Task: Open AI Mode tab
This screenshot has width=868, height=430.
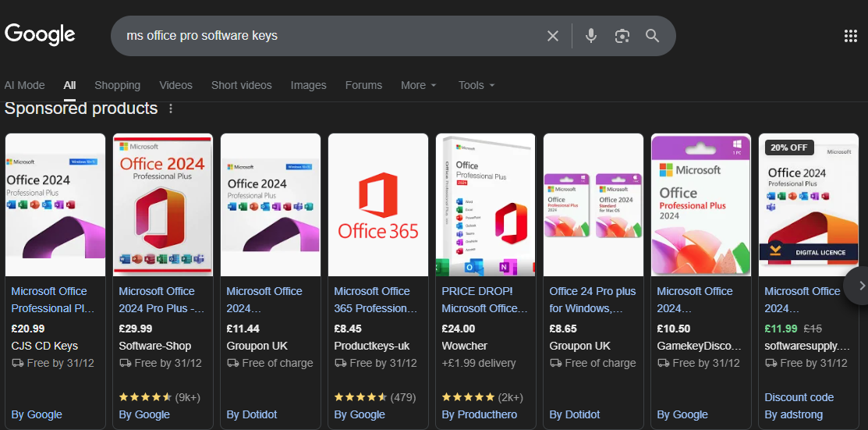Action: 25,85
